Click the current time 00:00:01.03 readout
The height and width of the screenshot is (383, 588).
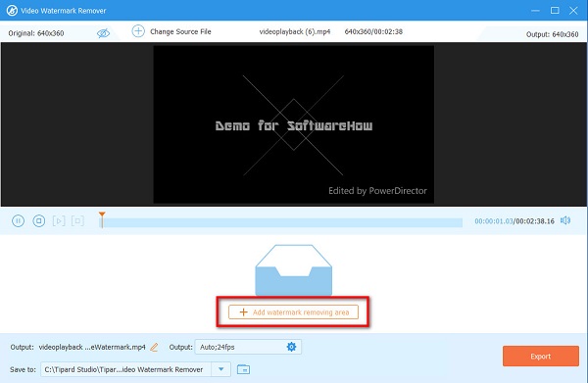[x=494, y=221]
